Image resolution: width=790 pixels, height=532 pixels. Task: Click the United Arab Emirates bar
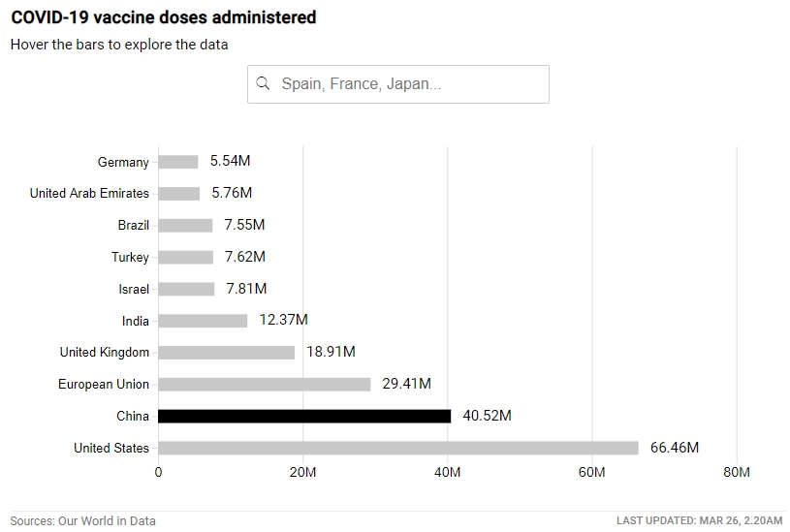(x=179, y=194)
